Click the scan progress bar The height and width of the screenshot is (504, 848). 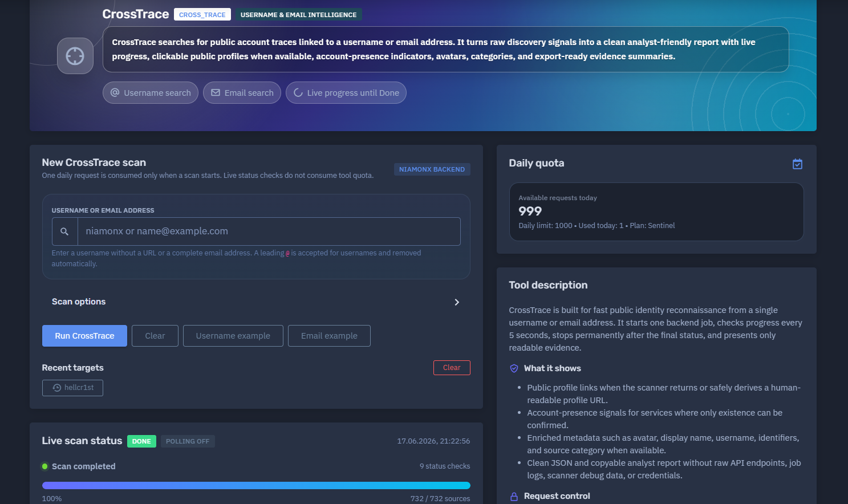coord(256,486)
